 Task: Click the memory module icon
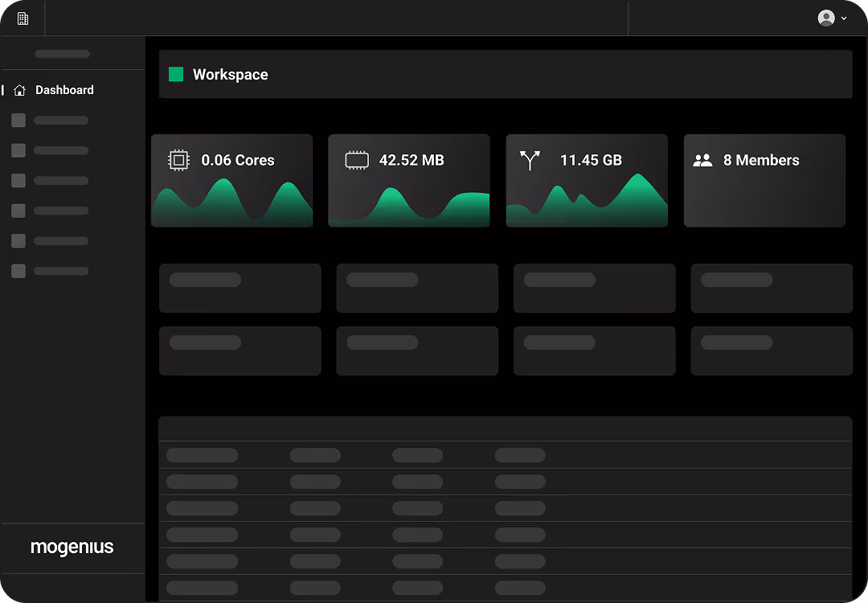pyautogui.click(x=357, y=160)
